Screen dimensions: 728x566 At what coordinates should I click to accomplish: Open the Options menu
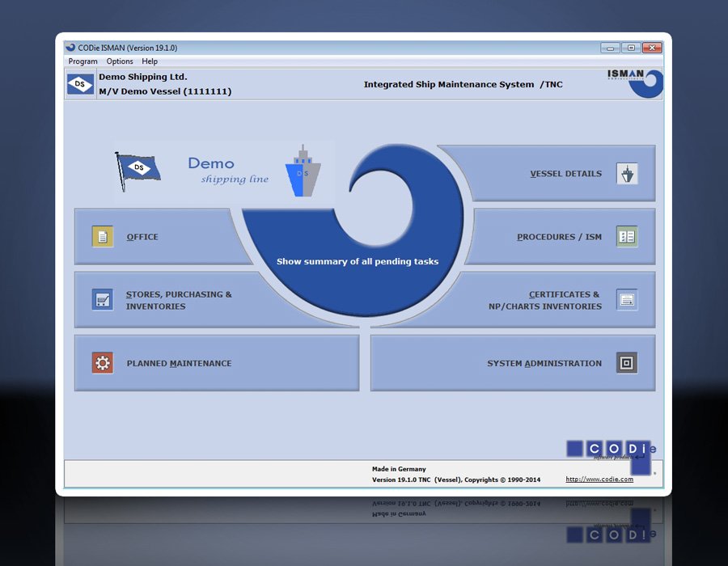pos(120,61)
